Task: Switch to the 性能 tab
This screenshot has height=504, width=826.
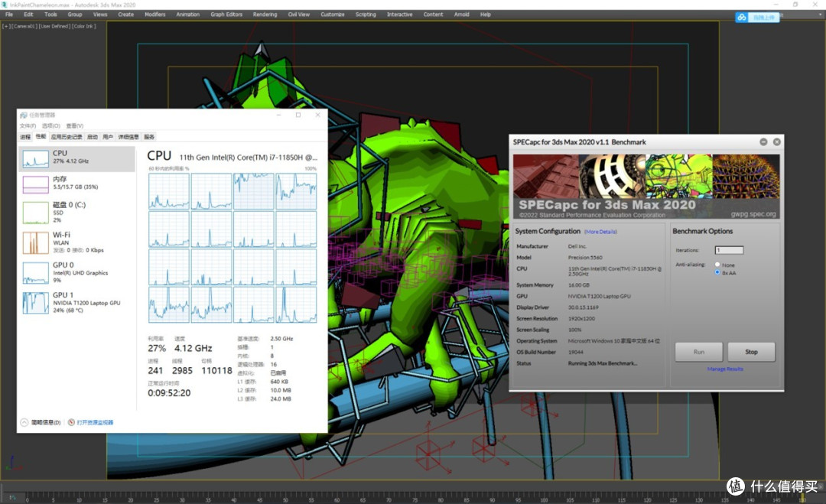Action: coord(41,136)
